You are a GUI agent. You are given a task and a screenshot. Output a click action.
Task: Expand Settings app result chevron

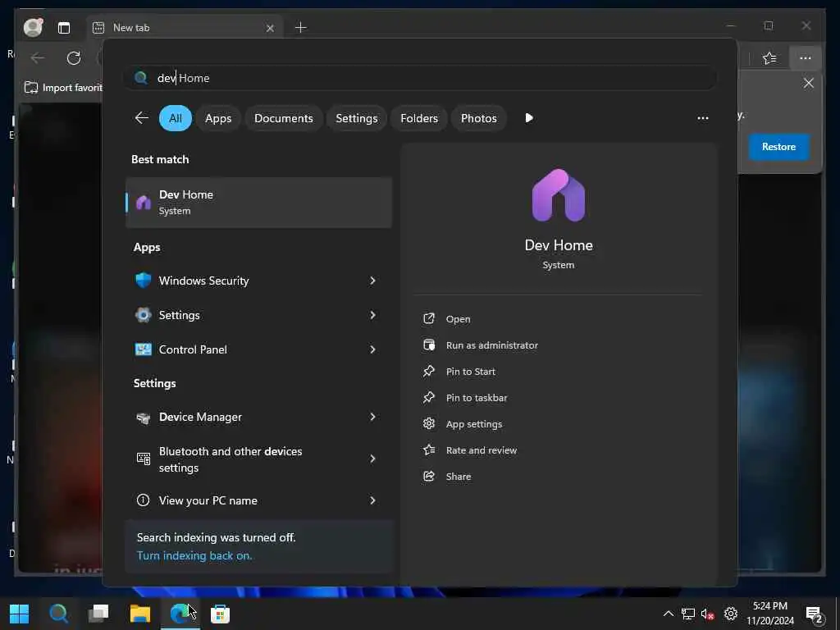coord(372,315)
